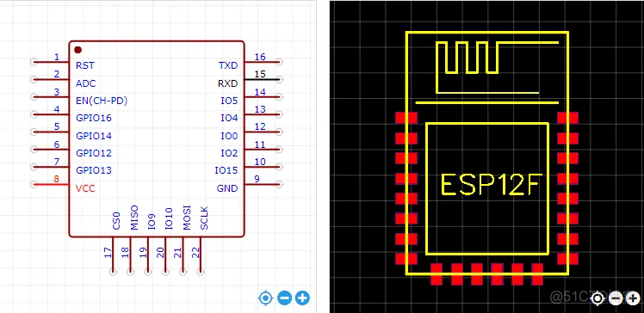Zoom in on the PCB footprint preview
The width and height of the screenshot is (644, 313).
click(x=633, y=299)
